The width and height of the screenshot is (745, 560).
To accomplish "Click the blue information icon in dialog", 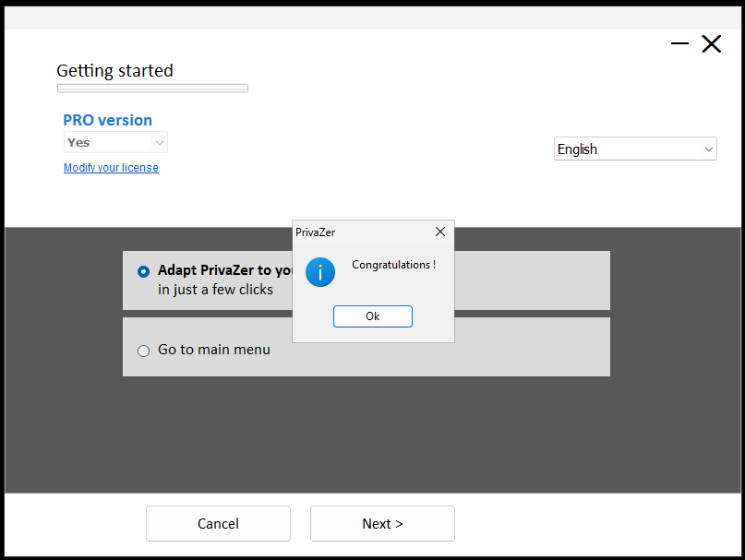I will click(x=319, y=272).
